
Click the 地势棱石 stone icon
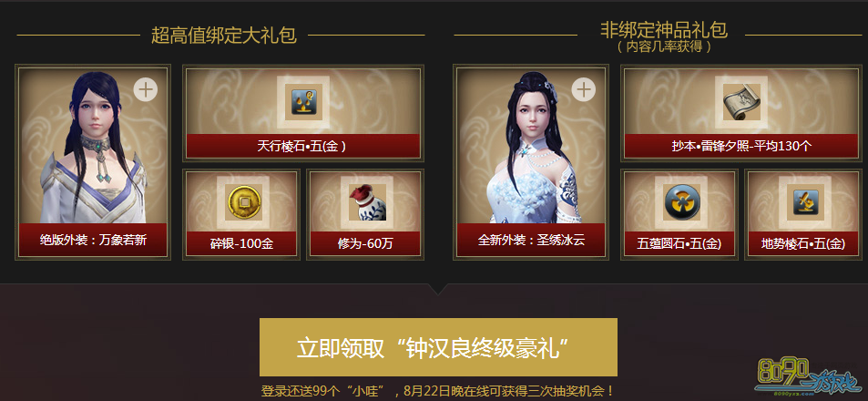coord(805,202)
